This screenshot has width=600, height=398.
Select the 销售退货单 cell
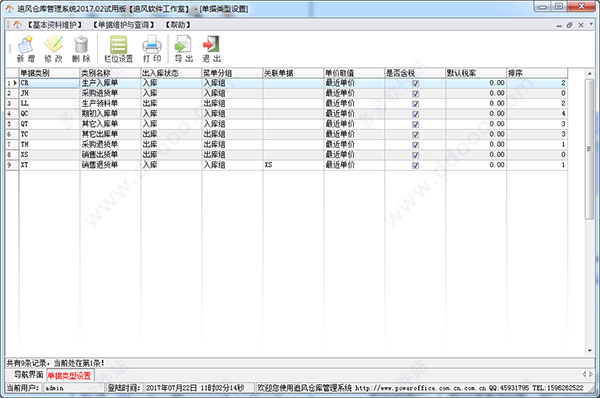click(x=110, y=165)
